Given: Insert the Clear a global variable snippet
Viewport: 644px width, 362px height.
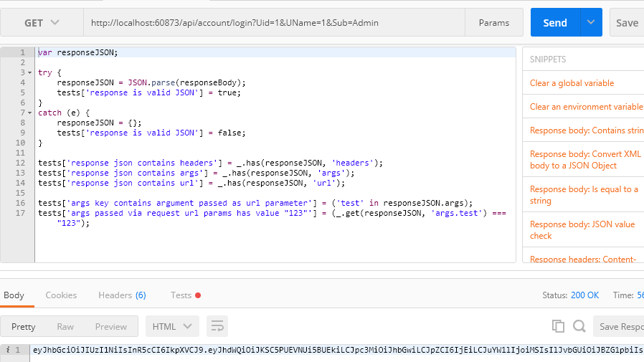Looking at the screenshot, I should 572,83.
